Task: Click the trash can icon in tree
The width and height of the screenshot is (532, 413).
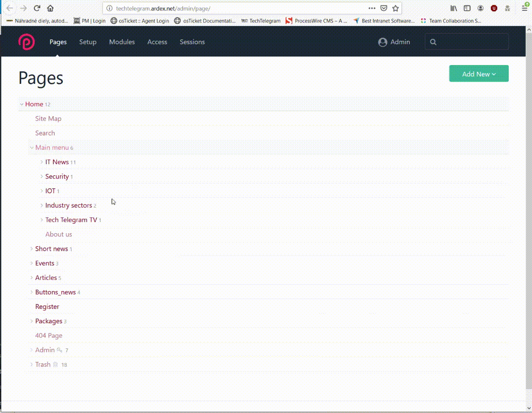Action: coord(55,365)
